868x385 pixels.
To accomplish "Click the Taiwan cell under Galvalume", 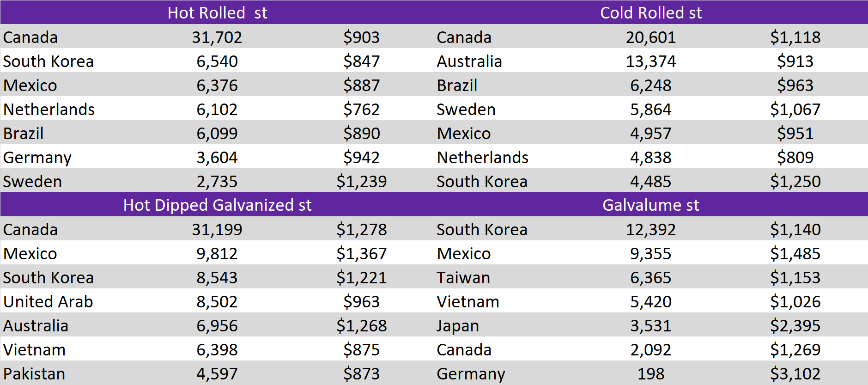I will coord(463,277).
